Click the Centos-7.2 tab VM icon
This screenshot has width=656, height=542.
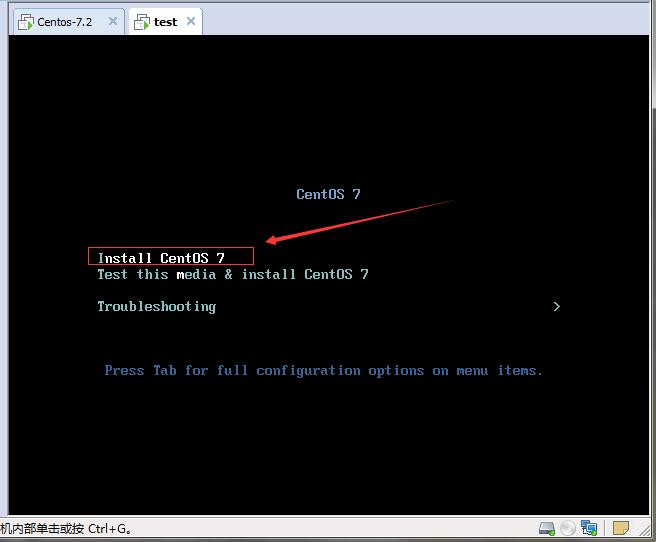(26, 22)
